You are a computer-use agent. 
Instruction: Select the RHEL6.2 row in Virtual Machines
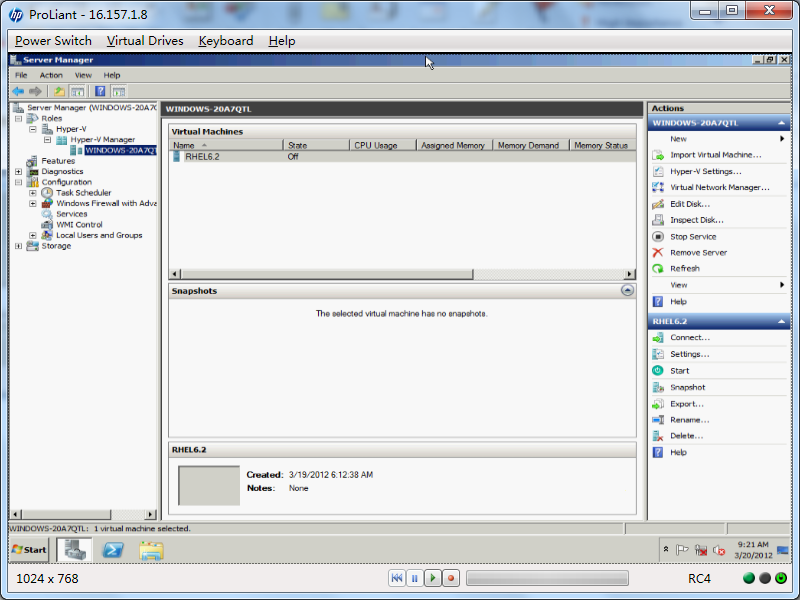click(x=402, y=157)
